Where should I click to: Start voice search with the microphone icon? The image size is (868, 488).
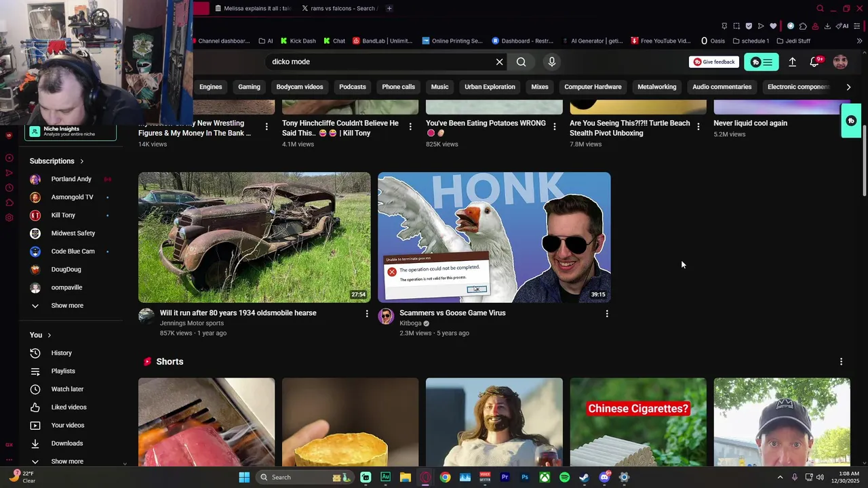(x=552, y=62)
